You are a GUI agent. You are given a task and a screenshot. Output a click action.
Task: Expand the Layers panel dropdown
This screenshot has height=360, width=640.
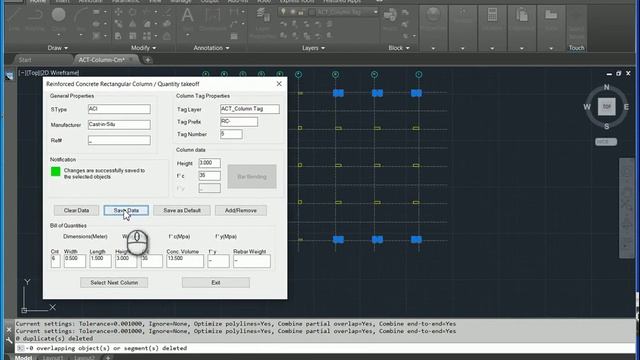313,48
